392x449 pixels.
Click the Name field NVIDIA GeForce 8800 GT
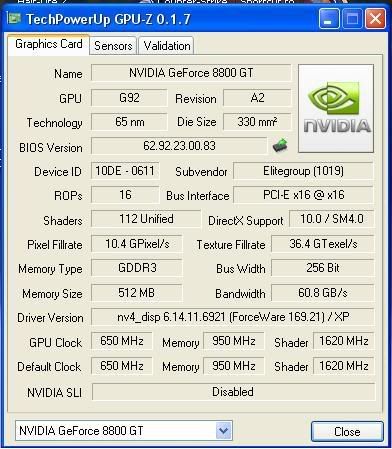point(191,73)
